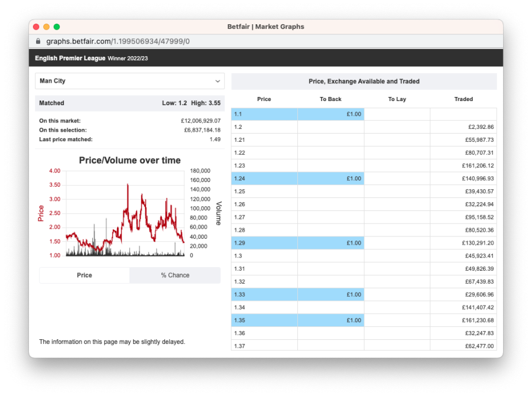
Task: Click the £1.00 To Back at price 1.1
Action: tap(331, 114)
